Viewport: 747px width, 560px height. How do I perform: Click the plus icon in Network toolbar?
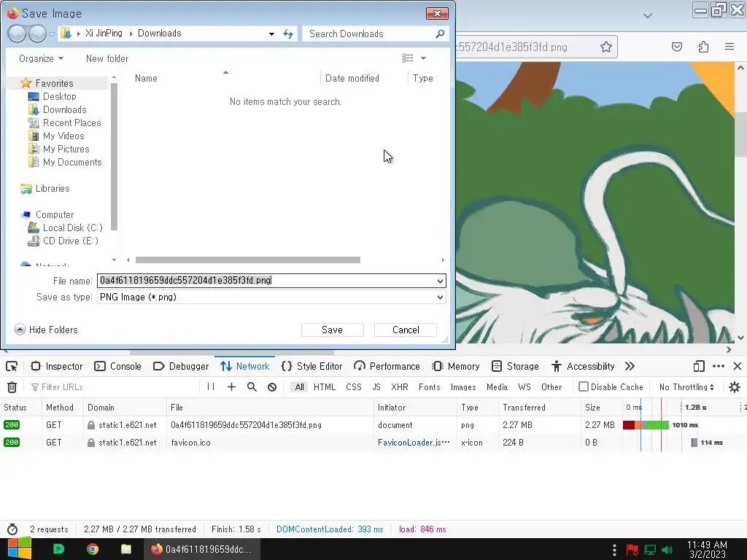click(231, 386)
